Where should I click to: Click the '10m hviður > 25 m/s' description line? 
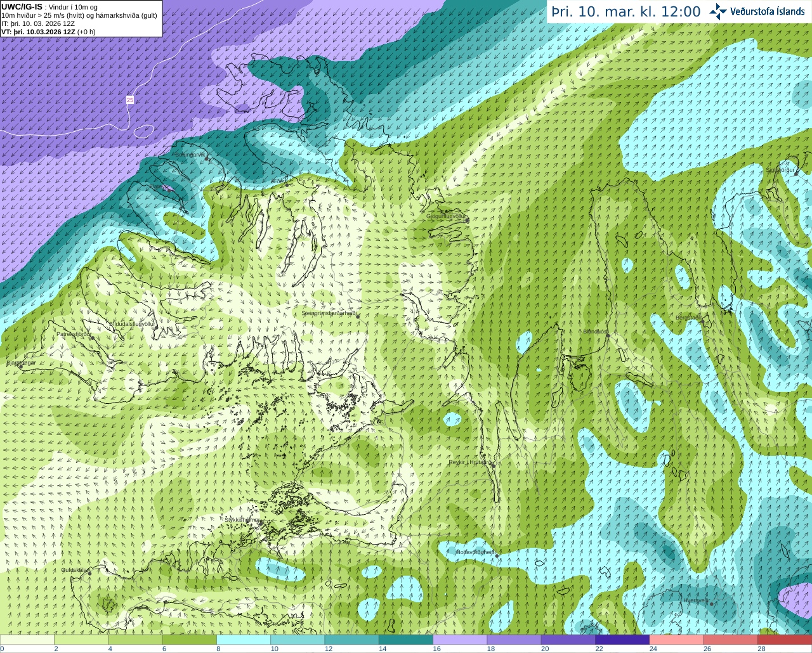(79, 15)
